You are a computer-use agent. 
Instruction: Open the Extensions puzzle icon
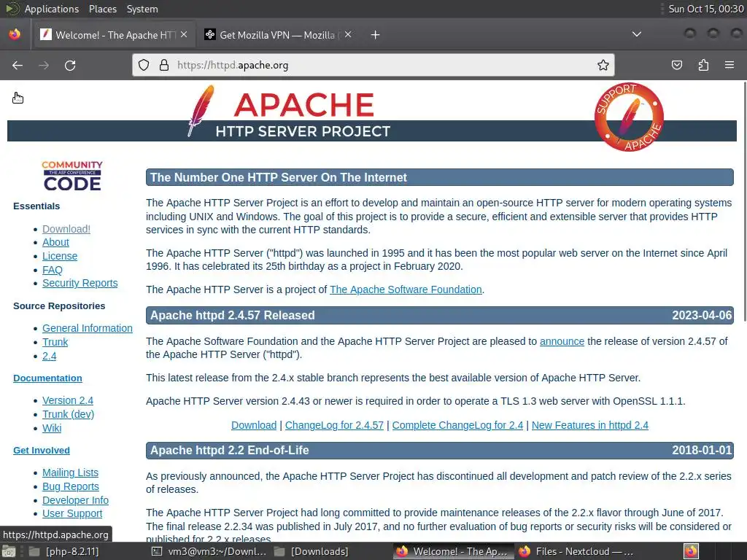[704, 65]
